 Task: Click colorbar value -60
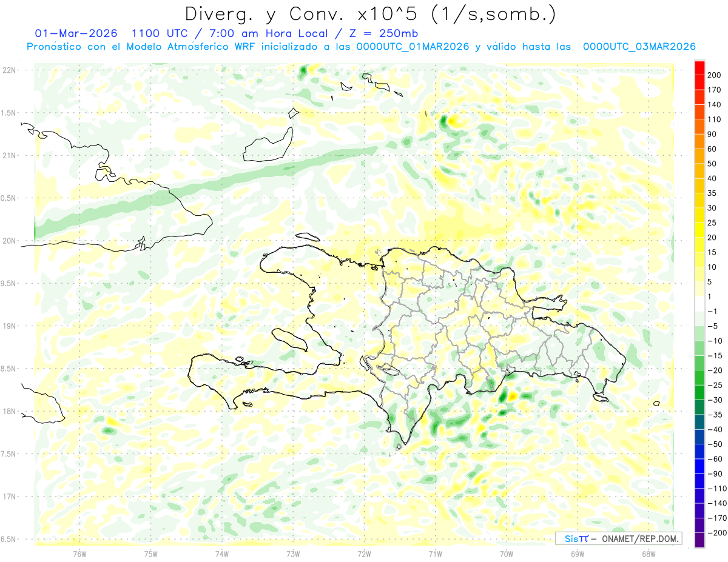tap(715, 459)
